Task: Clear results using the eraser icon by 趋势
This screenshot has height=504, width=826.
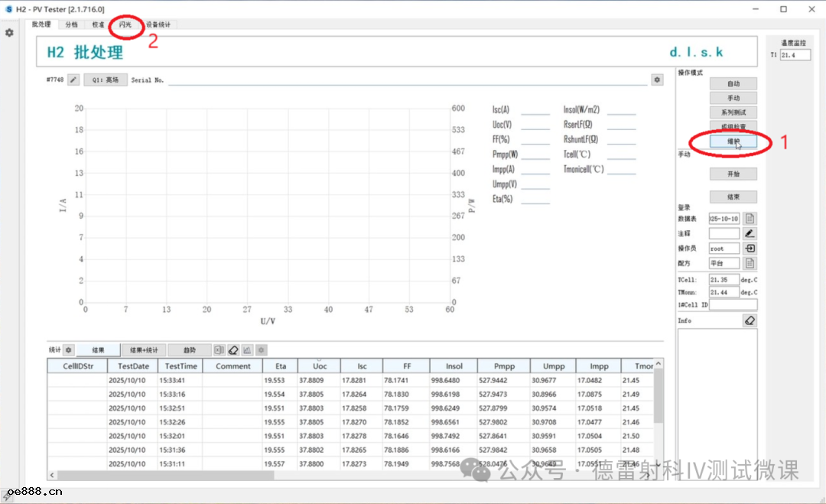Action: coord(233,350)
